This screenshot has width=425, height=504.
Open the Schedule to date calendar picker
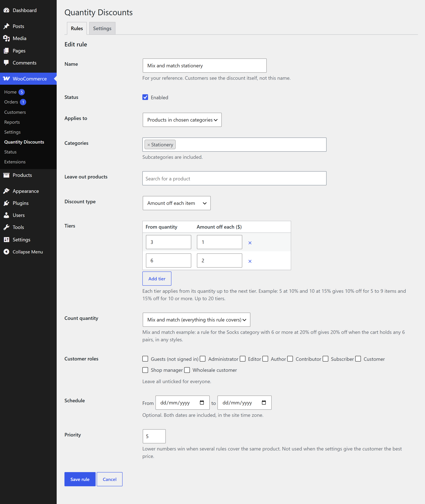(264, 402)
